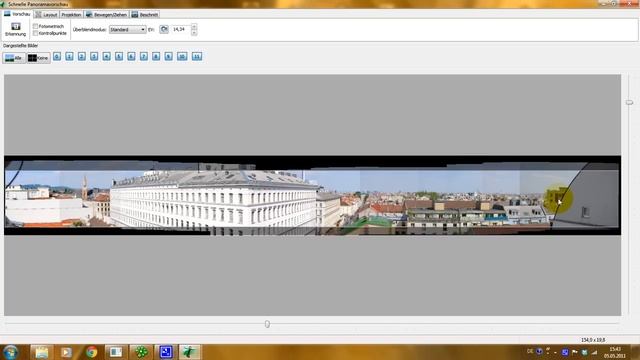Click the Action Center flag tray icon
This screenshot has width=640, height=360.
tap(575, 352)
